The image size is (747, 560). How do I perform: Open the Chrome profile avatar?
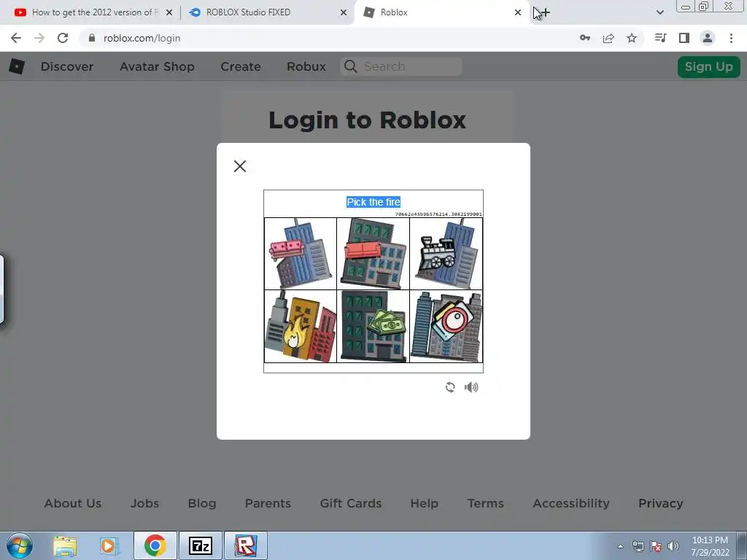(x=708, y=38)
